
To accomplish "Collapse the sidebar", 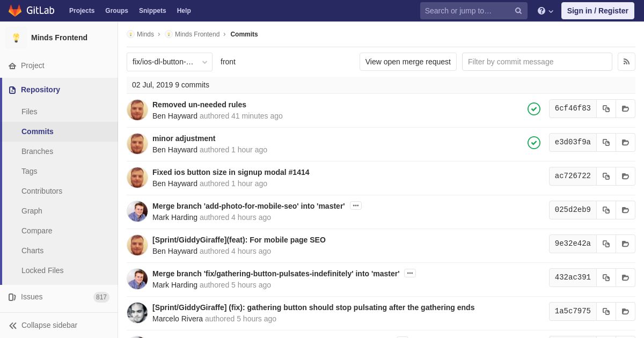I will click(x=43, y=325).
